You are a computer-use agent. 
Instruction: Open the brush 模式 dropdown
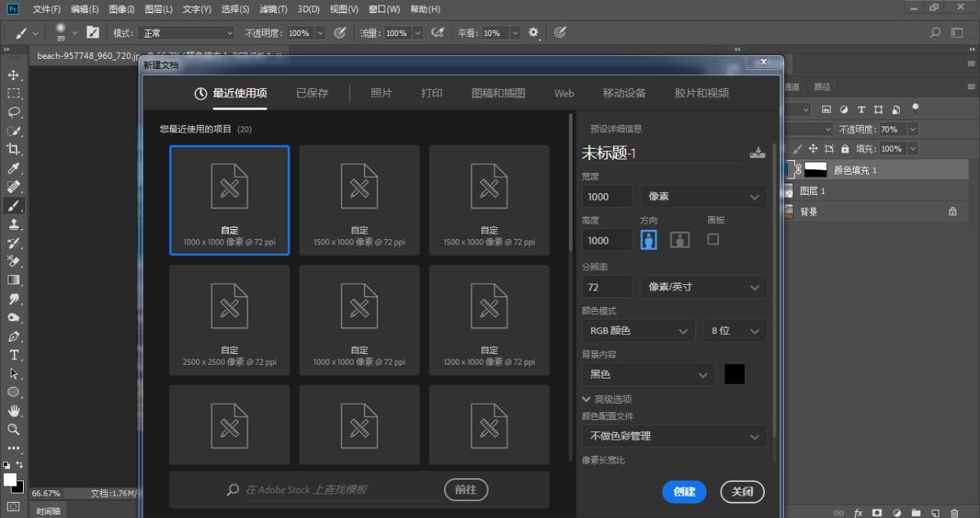(x=186, y=33)
